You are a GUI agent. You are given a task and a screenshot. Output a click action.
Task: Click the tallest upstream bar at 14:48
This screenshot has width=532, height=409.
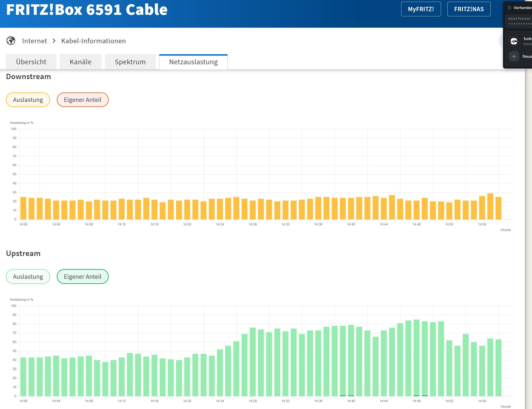[416, 358]
